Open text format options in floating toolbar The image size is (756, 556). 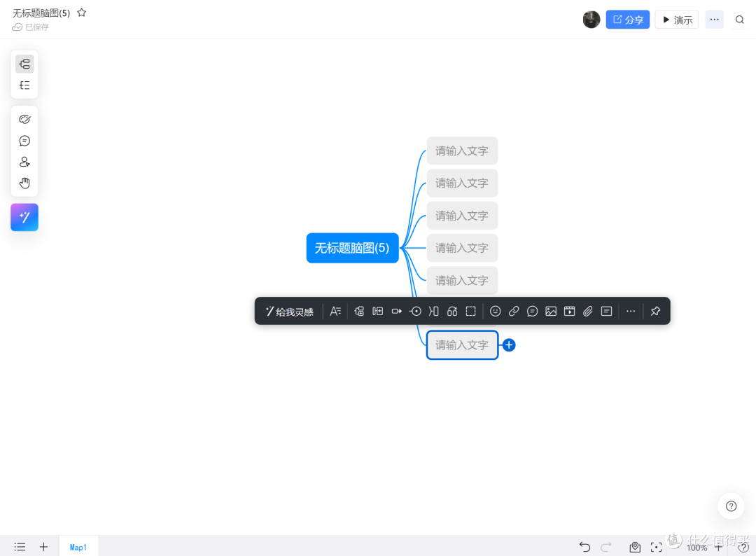(335, 312)
